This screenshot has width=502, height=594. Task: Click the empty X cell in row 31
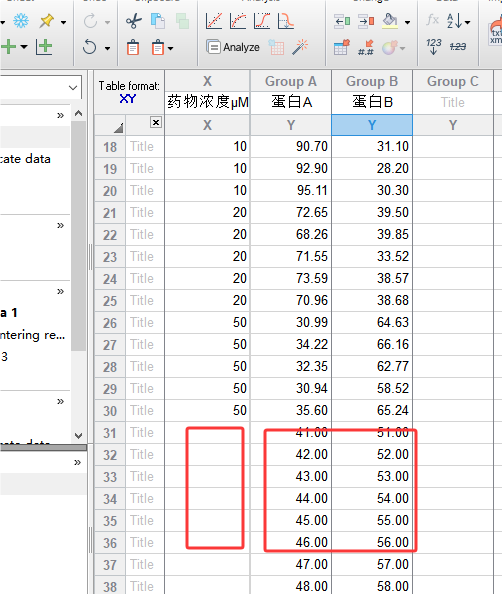[207, 432]
